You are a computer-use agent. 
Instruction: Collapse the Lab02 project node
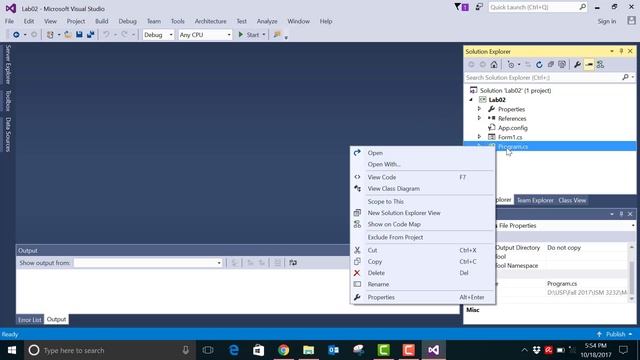point(471,100)
